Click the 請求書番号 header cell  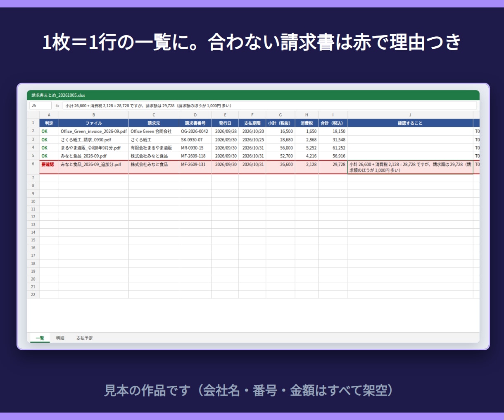195,123
